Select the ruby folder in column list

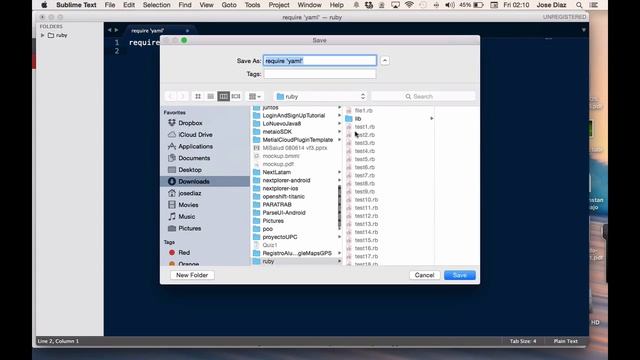[296, 261]
